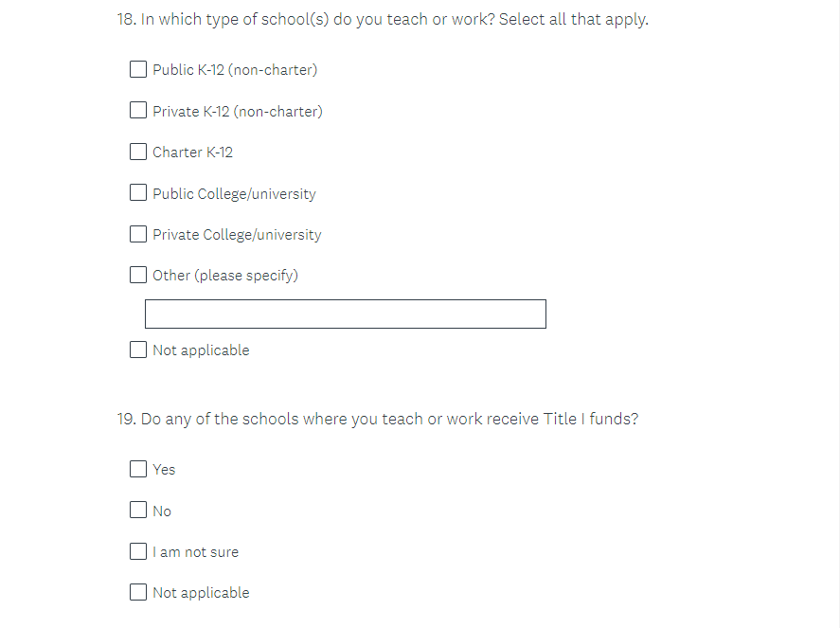Check Not applicable box for question 18
840x628 pixels.
(138, 350)
